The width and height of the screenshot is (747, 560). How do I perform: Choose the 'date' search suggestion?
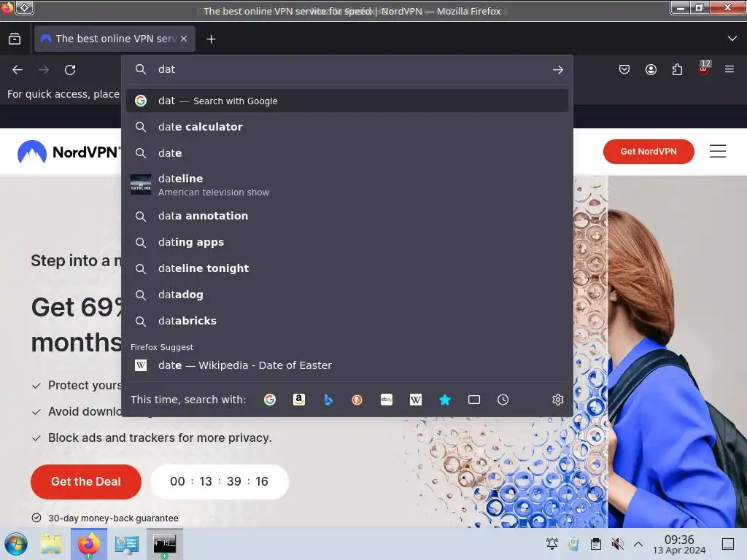tap(347, 153)
